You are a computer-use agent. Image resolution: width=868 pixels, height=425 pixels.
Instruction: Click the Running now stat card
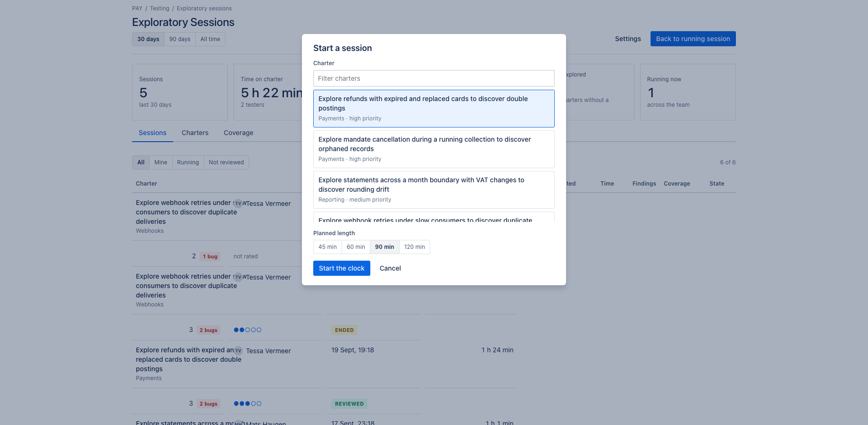pyautogui.click(x=688, y=92)
